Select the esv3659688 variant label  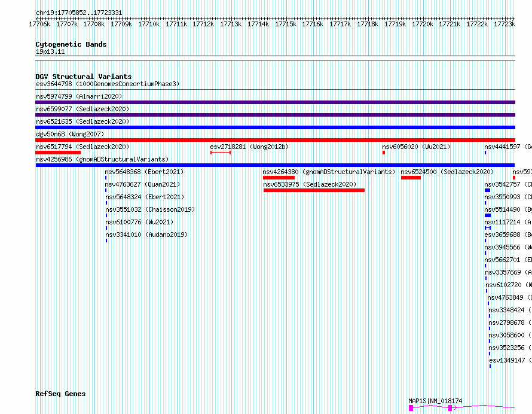point(508,235)
